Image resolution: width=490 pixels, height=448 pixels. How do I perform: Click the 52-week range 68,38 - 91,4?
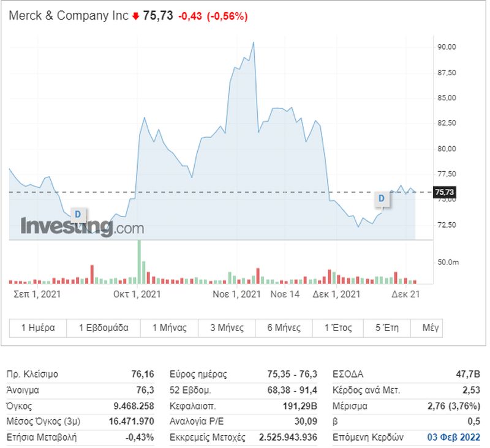[x=292, y=390]
